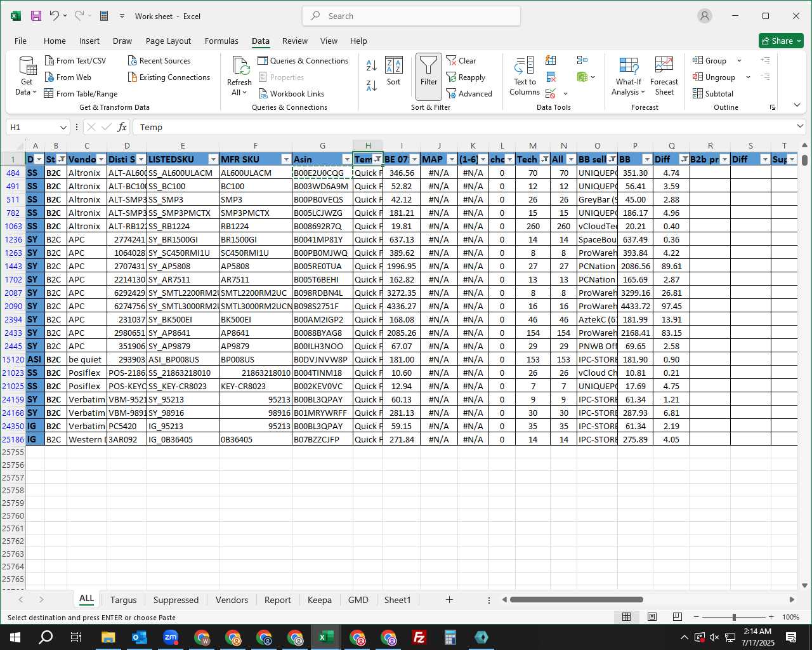Click the Share button

click(781, 41)
